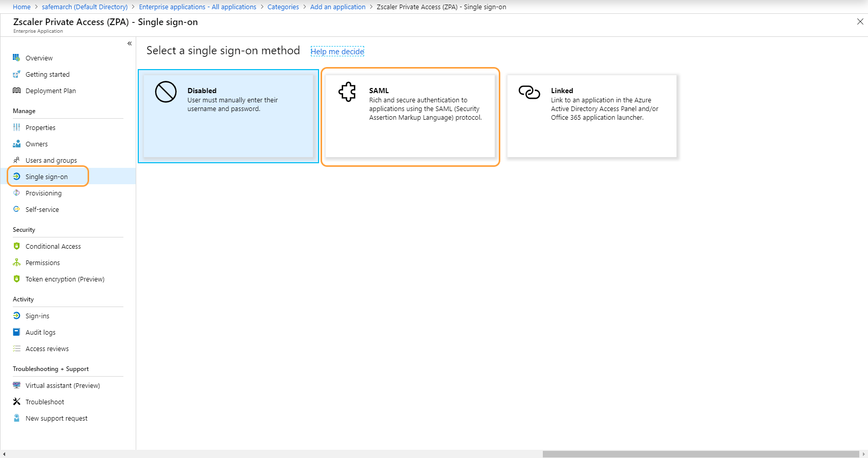868x458 pixels.
Task: Open Deployment Plan menu item
Action: click(x=51, y=91)
